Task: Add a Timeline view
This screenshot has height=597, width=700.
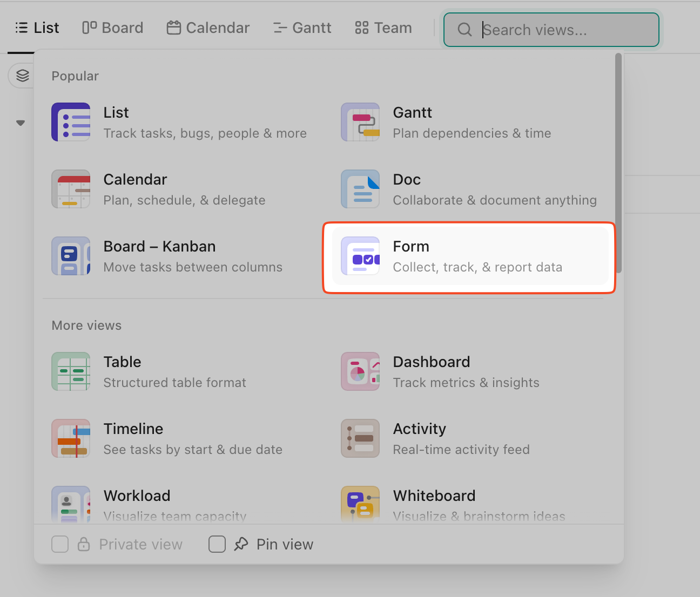Action: pos(71,438)
